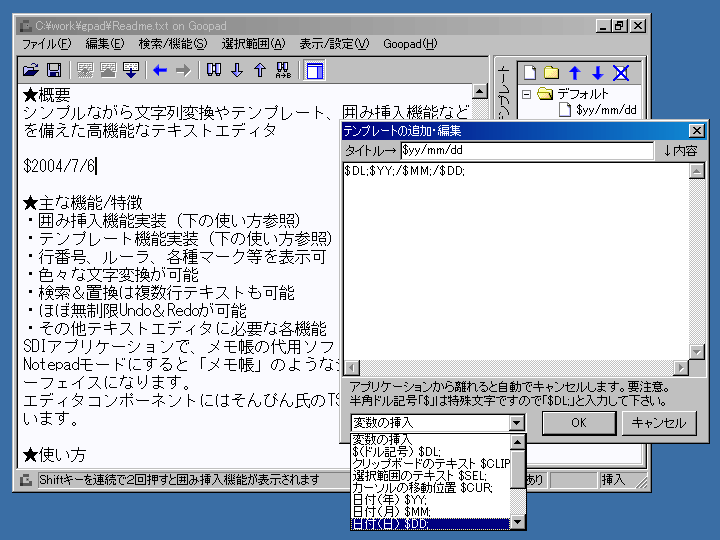Open the 変数の挿入 combo box arrow

pos(517,422)
